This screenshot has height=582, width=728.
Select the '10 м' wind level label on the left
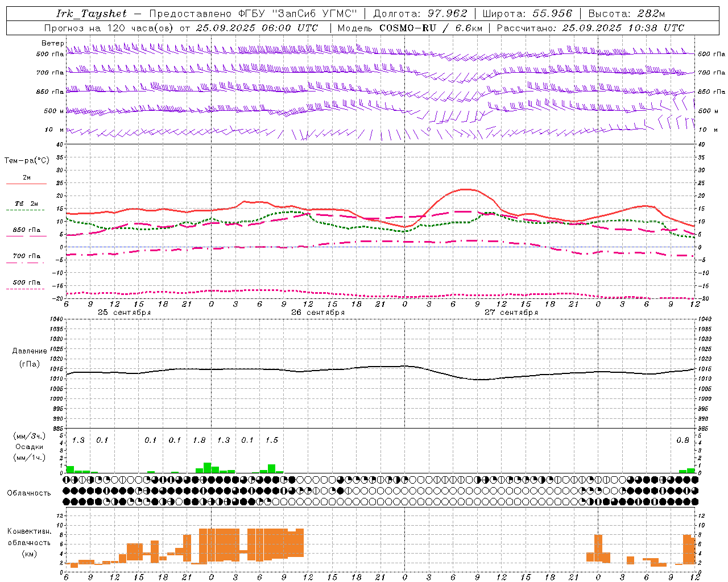(54, 130)
